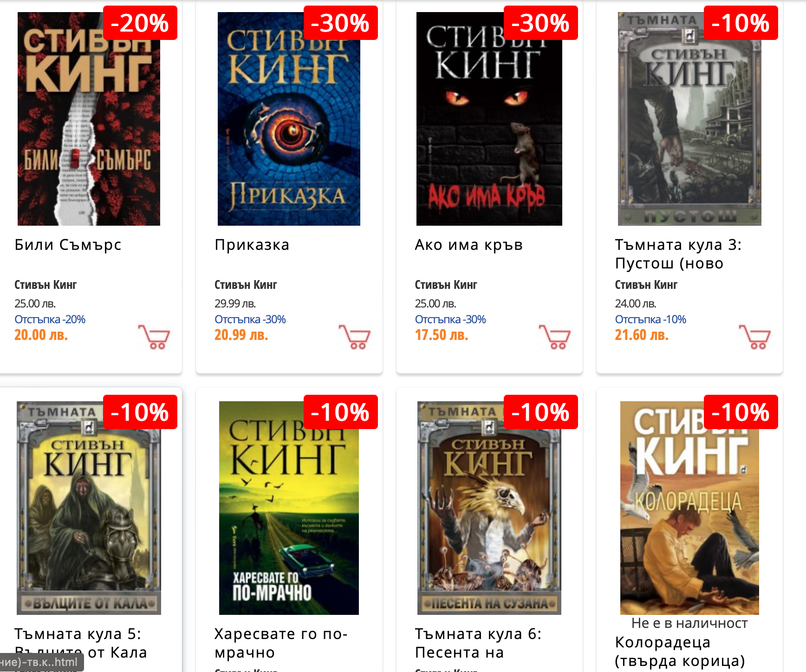Open Тъмната кула 3: Пустош title link

point(678,254)
